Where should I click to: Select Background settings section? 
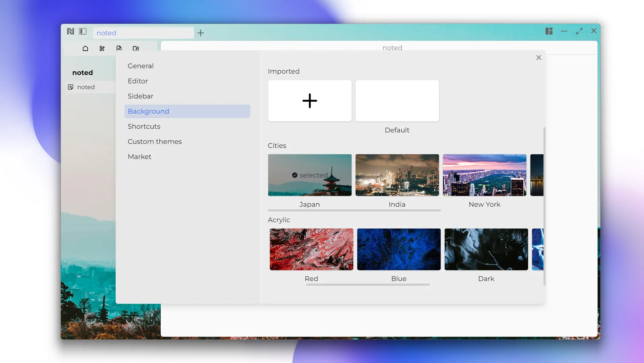tap(187, 111)
